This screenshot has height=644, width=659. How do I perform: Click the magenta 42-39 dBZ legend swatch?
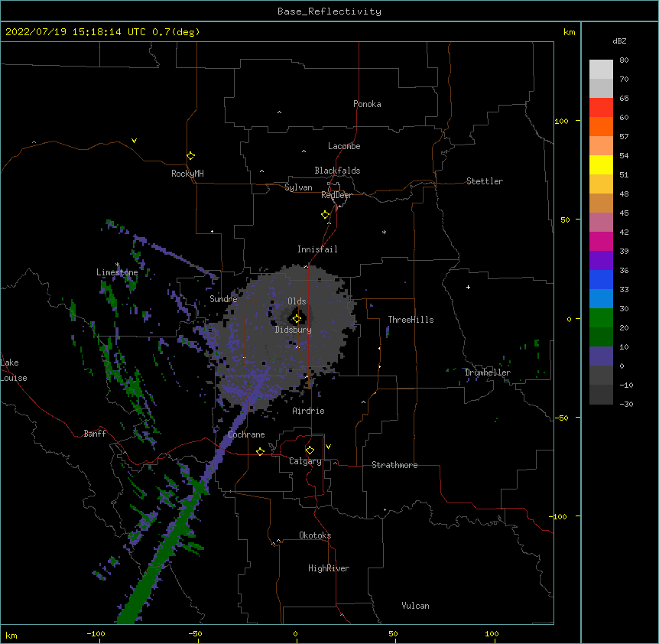pos(601,241)
